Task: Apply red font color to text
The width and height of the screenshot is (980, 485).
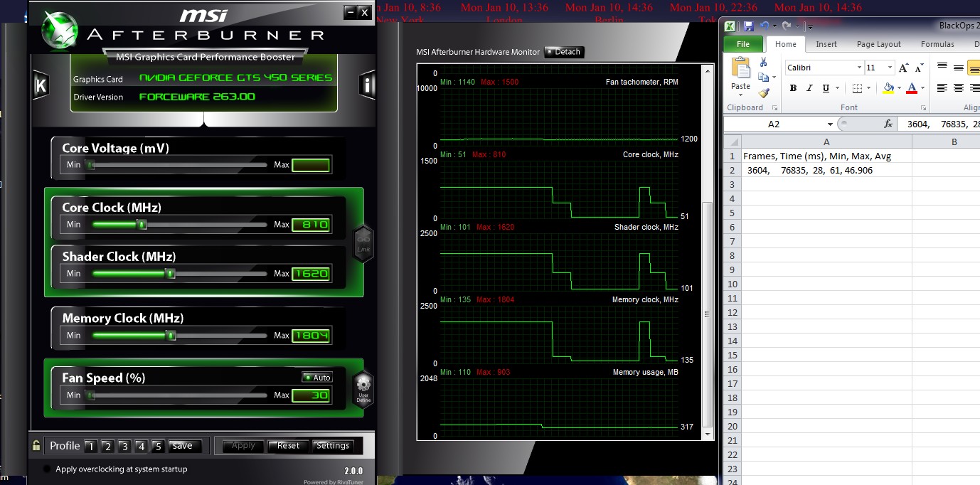Action: point(912,88)
